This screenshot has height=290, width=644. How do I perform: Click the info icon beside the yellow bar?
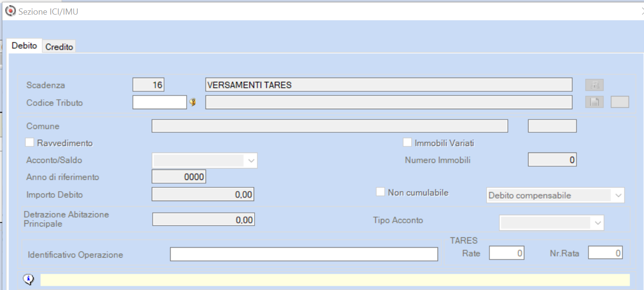pos(29,280)
